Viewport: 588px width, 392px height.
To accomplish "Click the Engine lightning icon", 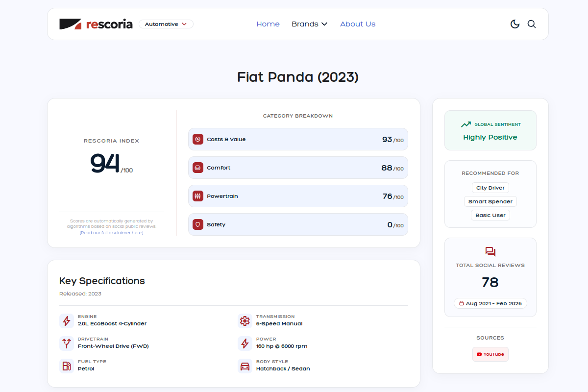I will click(67, 321).
